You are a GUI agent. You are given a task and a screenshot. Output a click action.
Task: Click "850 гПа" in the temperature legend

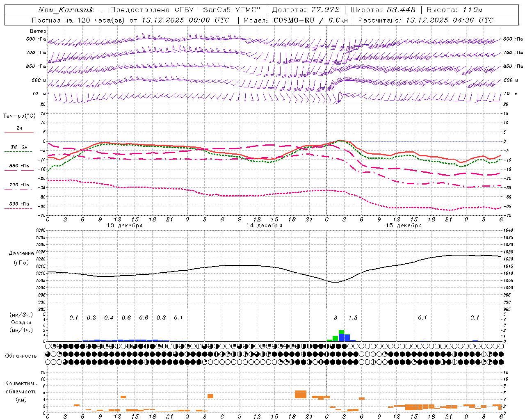[19, 166]
